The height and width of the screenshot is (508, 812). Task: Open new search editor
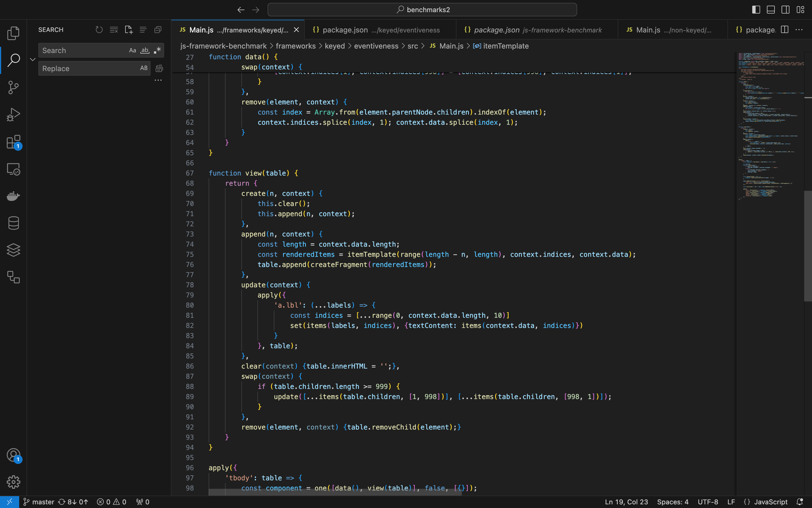point(129,30)
